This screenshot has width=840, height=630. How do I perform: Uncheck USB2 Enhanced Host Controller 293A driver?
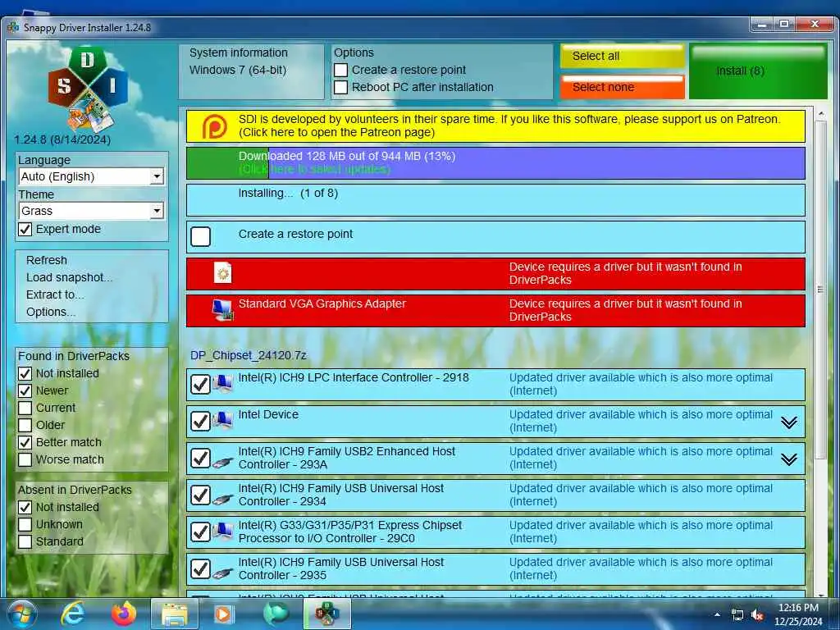click(x=201, y=458)
